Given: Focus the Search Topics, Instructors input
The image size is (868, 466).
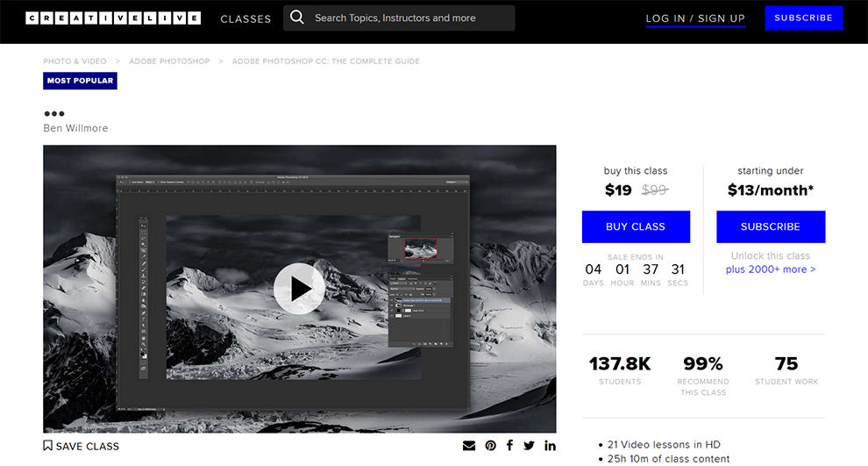Looking at the screenshot, I should point(399,18).
